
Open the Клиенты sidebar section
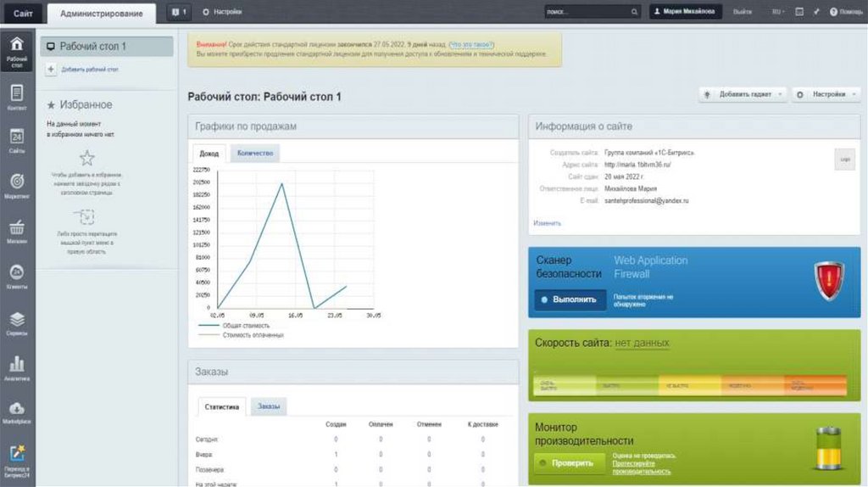click(x=17, y=277)
